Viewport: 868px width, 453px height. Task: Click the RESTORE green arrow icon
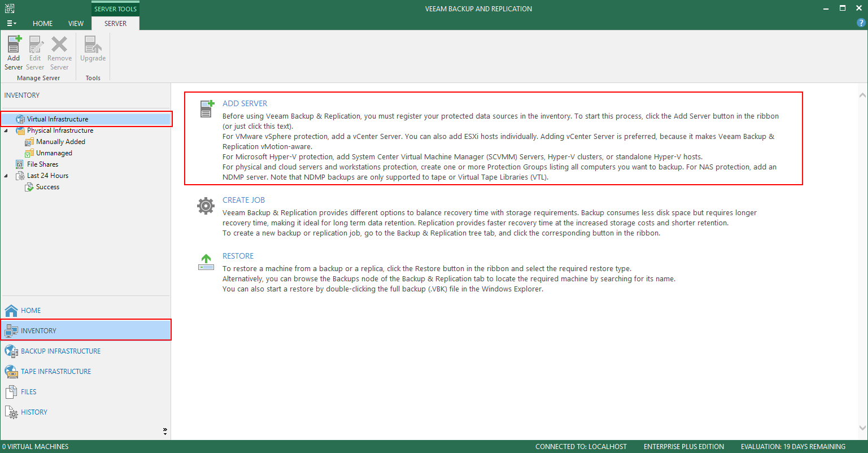tap(206, 262)
